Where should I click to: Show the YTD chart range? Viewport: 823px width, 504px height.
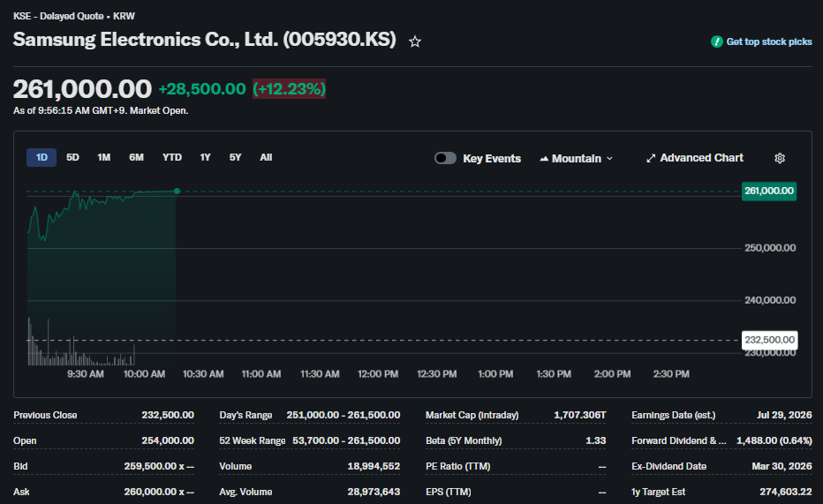click(171, 157)
